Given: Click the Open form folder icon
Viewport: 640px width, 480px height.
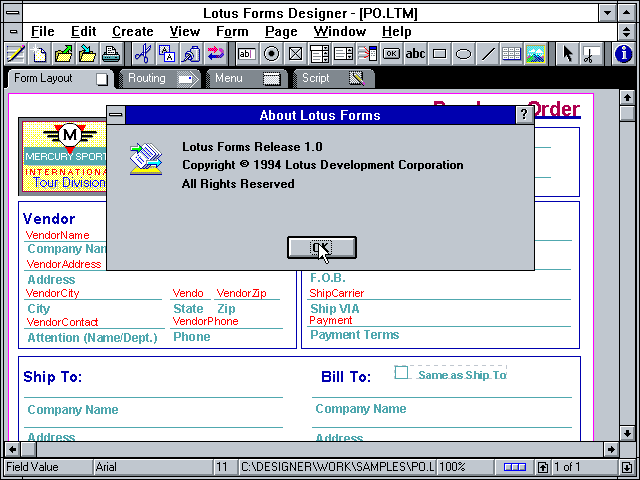Looking at the screenshot, I should pos(63,54).
